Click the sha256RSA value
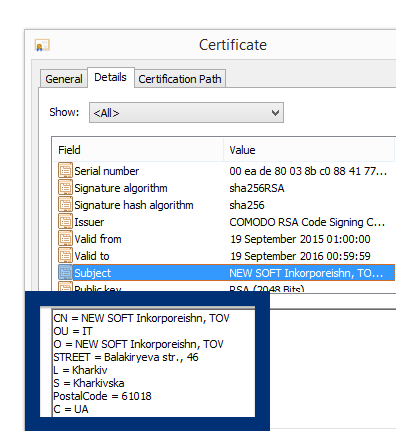The height and width of the screenshot is (431, 396). coord(257,188)
